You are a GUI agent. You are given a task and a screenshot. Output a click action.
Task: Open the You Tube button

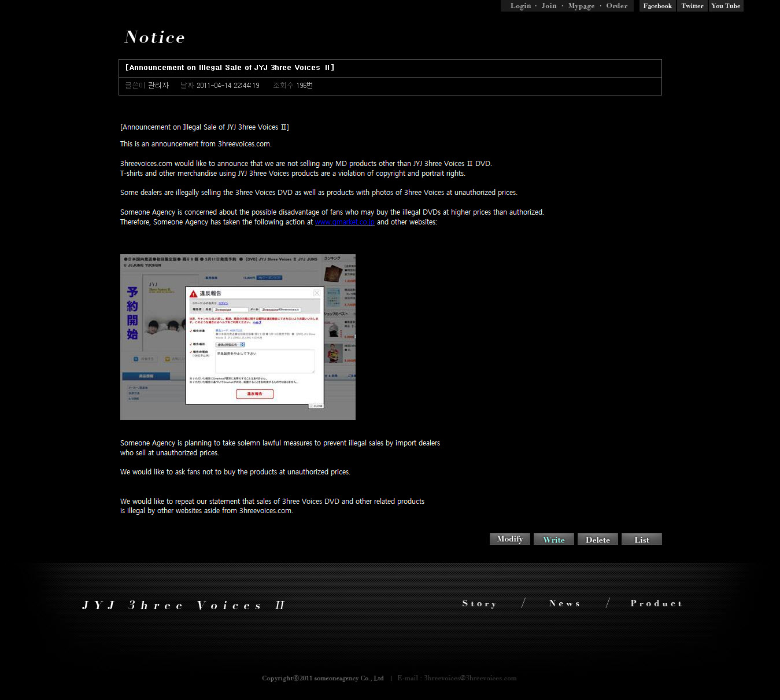click(x=726, y=6)
